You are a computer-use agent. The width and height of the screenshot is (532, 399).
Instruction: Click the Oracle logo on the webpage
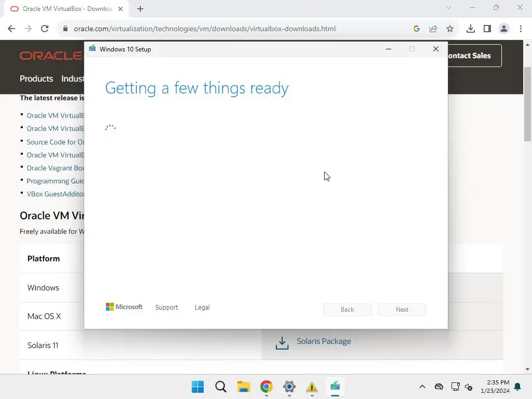coord(51,56)
